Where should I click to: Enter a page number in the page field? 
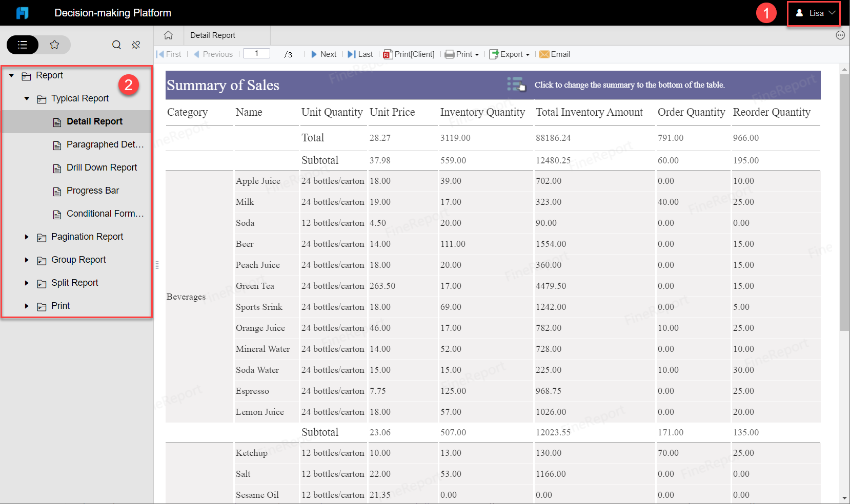256,53
